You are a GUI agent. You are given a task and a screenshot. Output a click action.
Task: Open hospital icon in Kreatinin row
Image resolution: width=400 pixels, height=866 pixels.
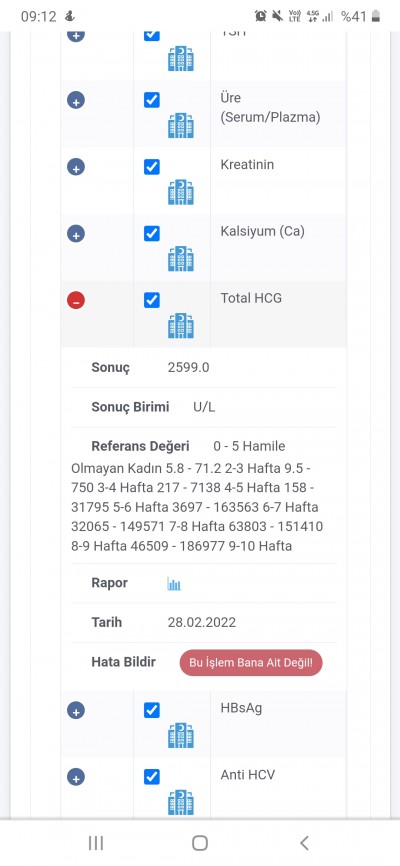tap(181, 192)
